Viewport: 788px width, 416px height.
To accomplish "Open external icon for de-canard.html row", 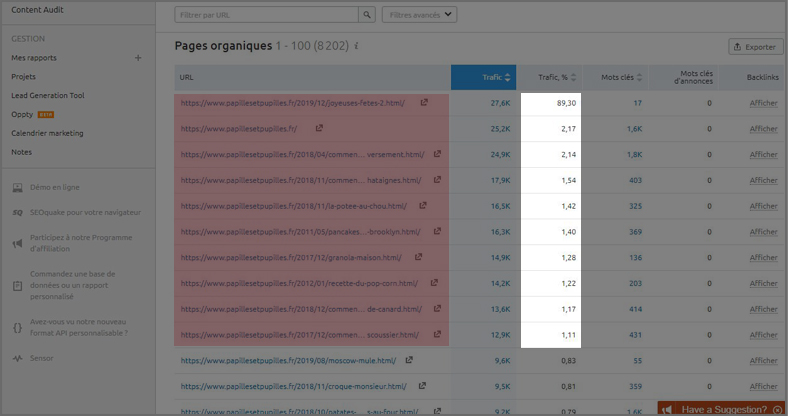I will [x=437, y=308].
